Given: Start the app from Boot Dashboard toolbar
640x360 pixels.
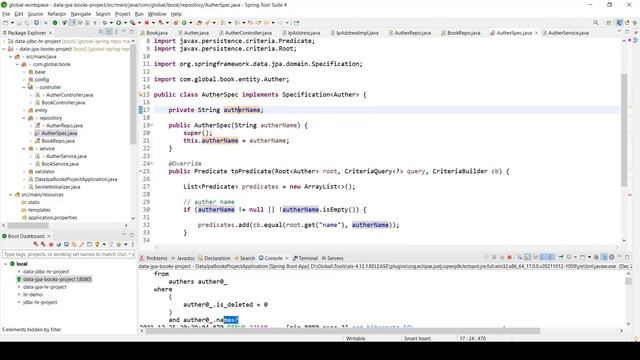Looking at the screenshot, I should pyautogui.click(x=36, y=244).
